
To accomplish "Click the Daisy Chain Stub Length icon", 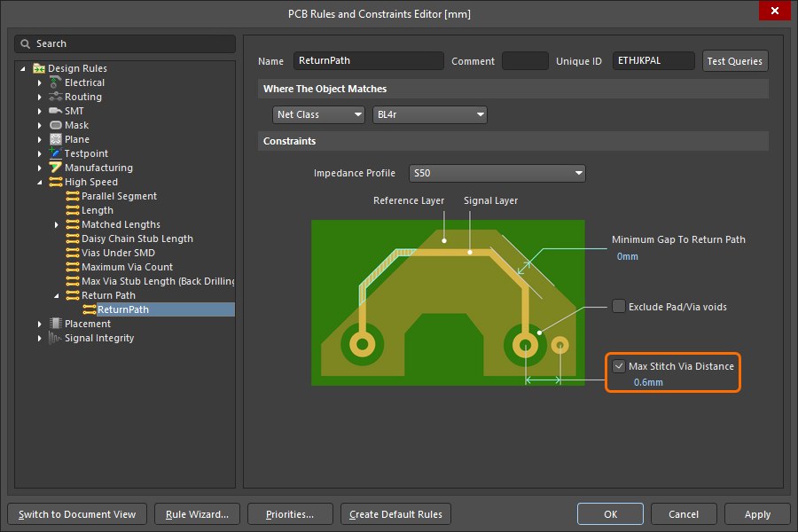I will coord(73,239).
